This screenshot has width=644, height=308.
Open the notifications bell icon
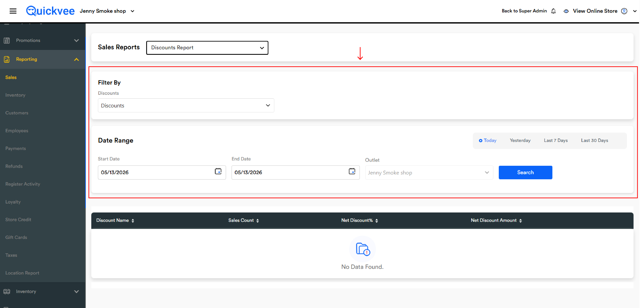(x=553, y=11)
